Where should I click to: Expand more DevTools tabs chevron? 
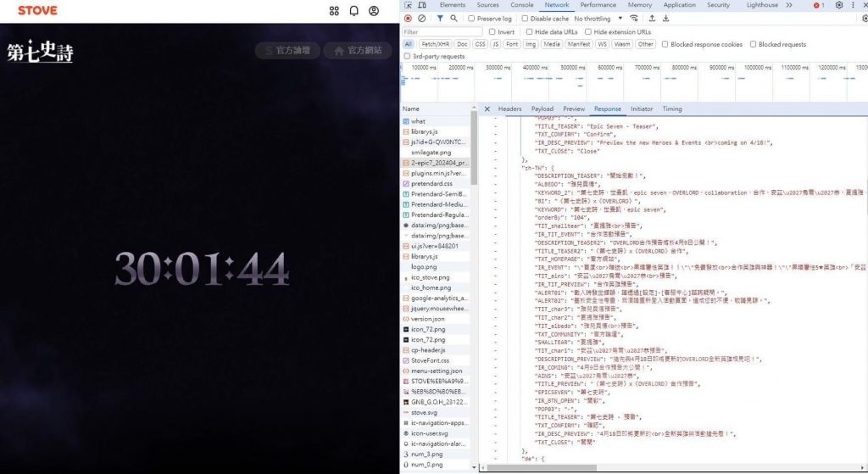(x=789, y=5)
